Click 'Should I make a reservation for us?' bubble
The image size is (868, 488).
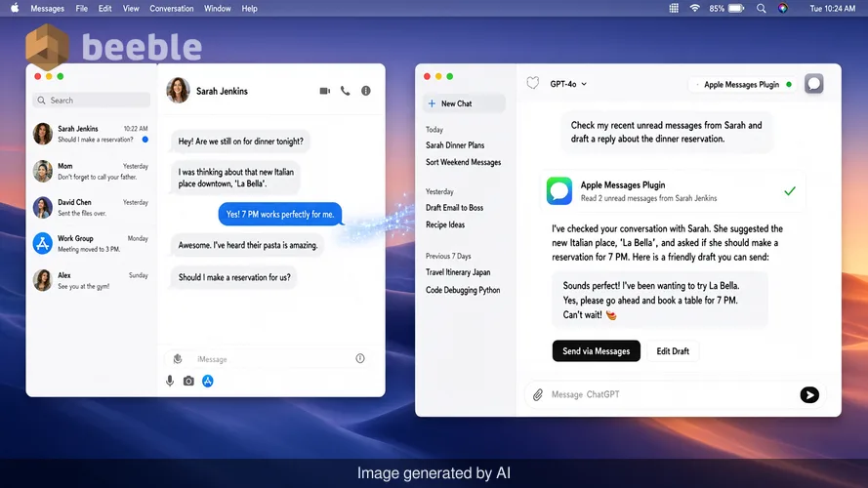234,277
